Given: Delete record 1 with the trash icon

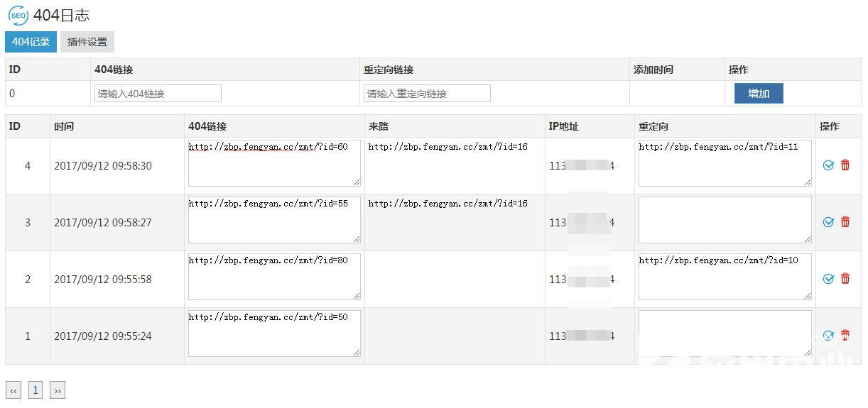Looking at the screenshot, I should (845, 335).
